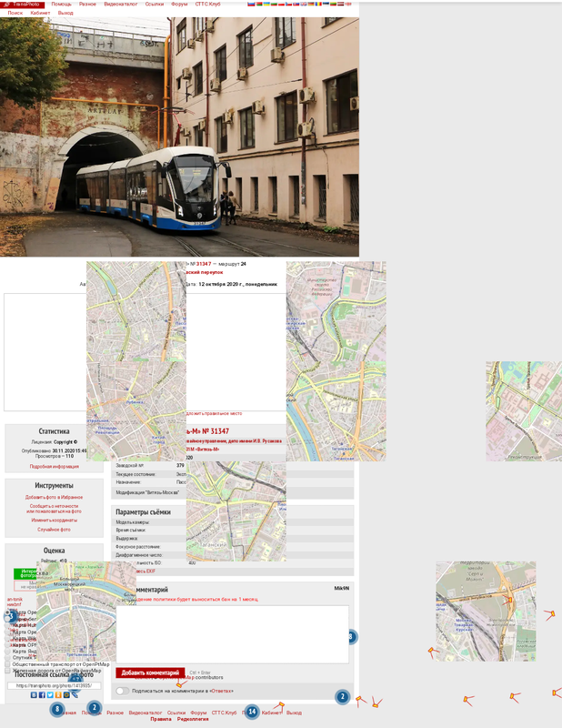Share the photo on Facebook
562x728 pixels.
coord(42,695)
